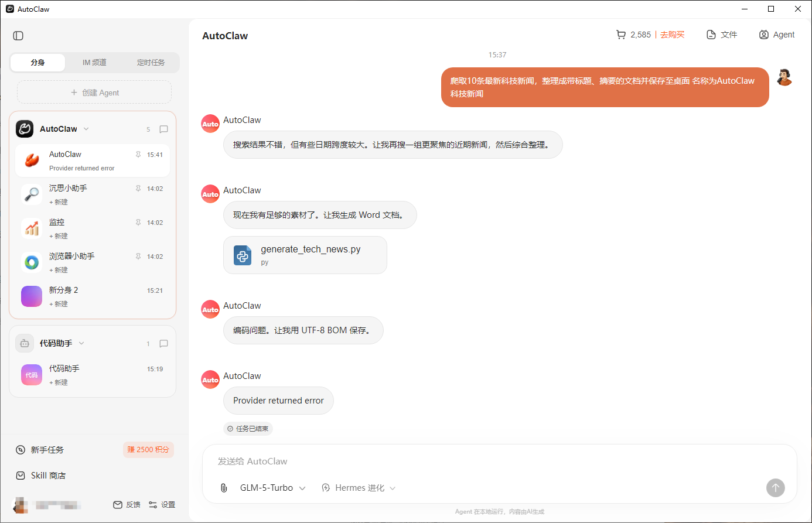Select the 新分身 2 conversation name

63,290
